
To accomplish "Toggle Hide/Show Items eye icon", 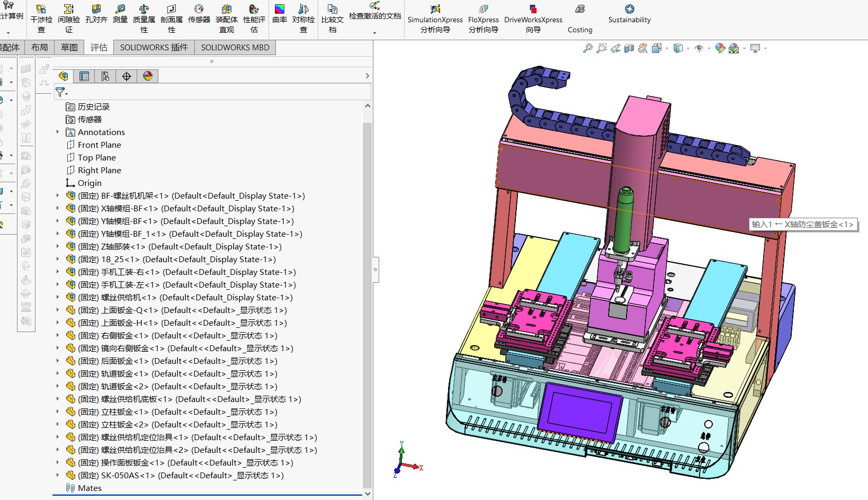I will tap(699, 49).
